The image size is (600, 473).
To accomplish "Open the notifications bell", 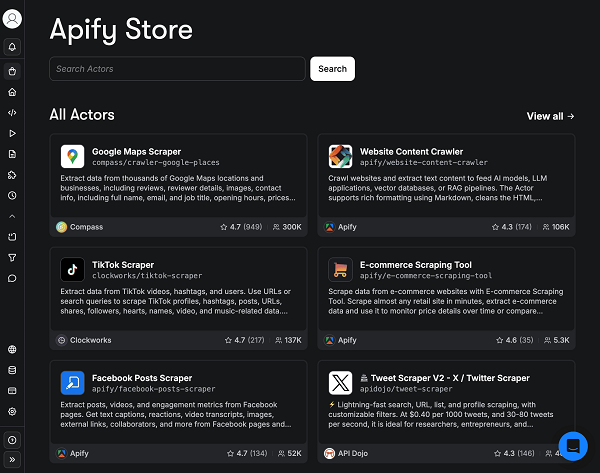I will coord(12,47).
